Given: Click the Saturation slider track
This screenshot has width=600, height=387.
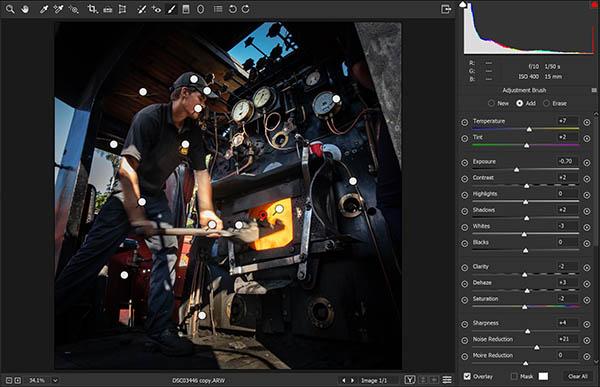Looking at the screenshot, I should pyautogui.click(x=525, y=306).
